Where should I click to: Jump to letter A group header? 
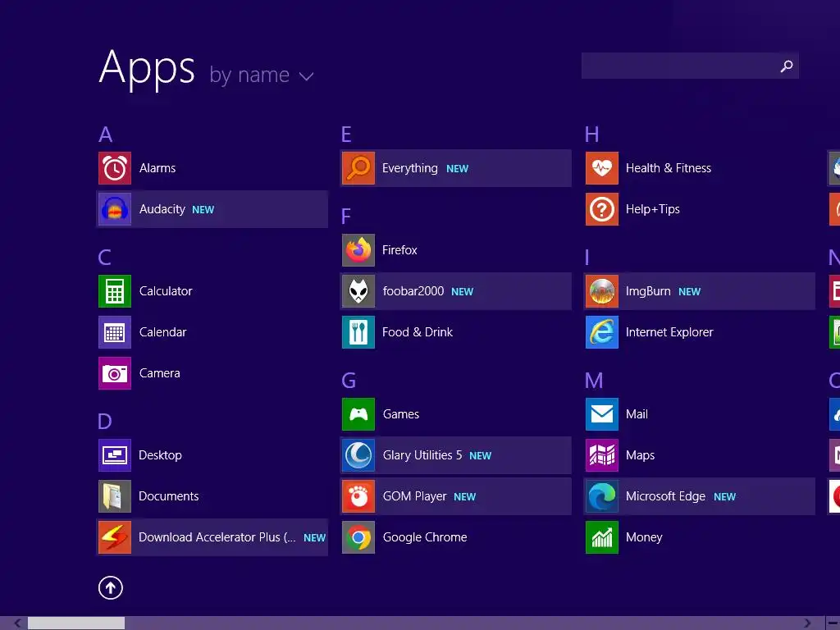pos(106,135)
